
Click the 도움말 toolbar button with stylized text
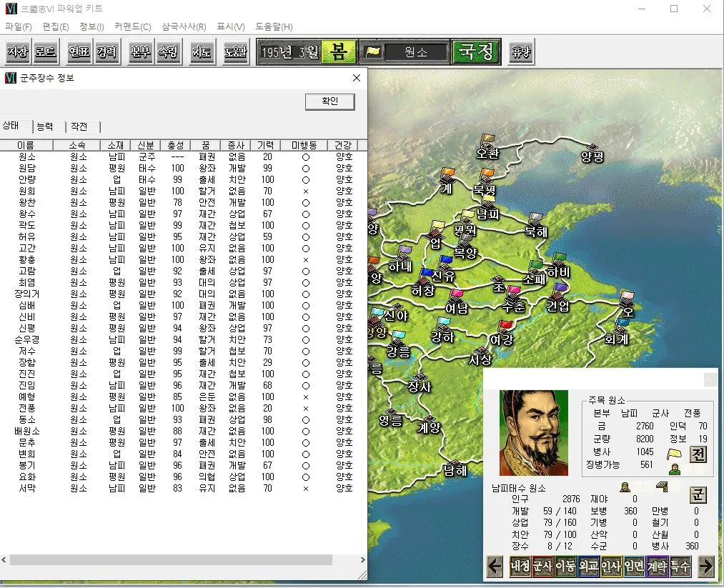point(235,51)
